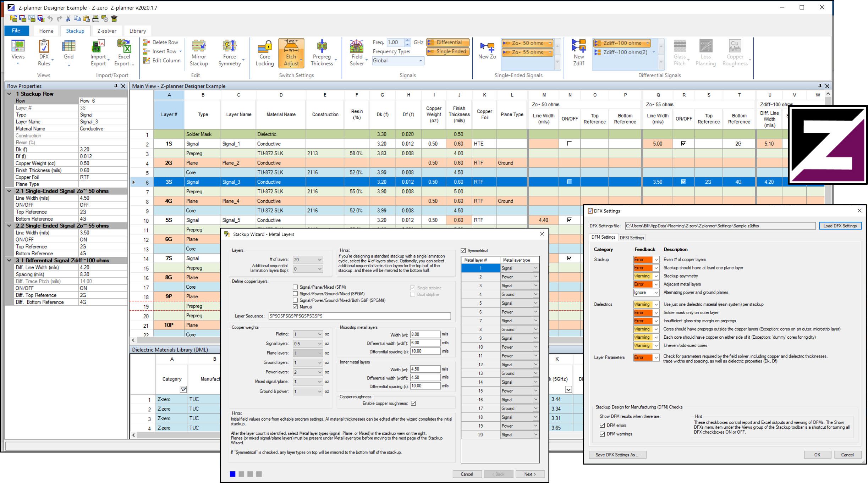Open DFX Rules from the ribbon
The image size is (868, 483).
point(44,52)
